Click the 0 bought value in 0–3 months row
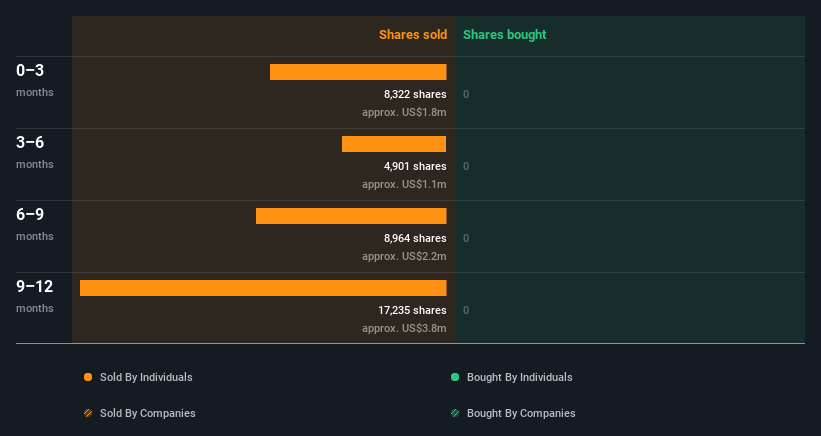This screenshot has height=436, width=821. [466, 94]
